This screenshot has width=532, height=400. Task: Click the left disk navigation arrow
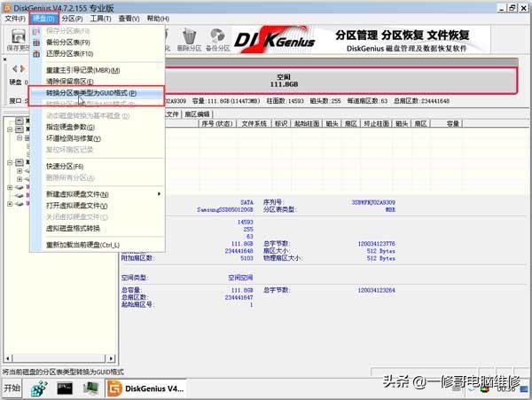(x=14, y=69)
